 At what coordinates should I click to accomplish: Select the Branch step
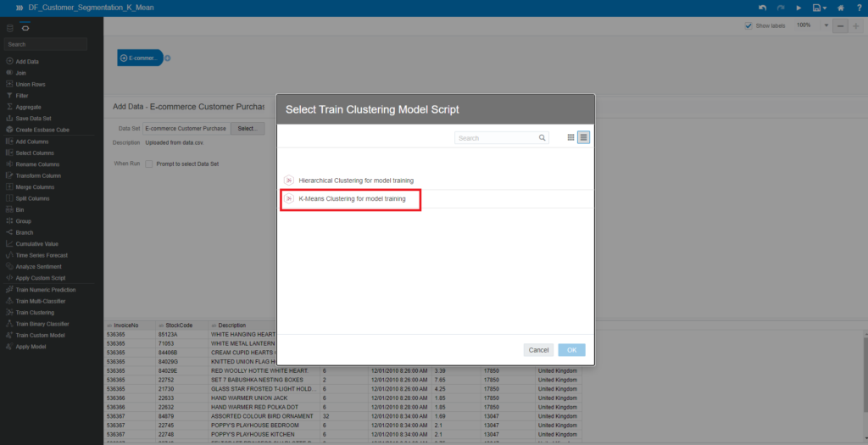click(25, 232)
